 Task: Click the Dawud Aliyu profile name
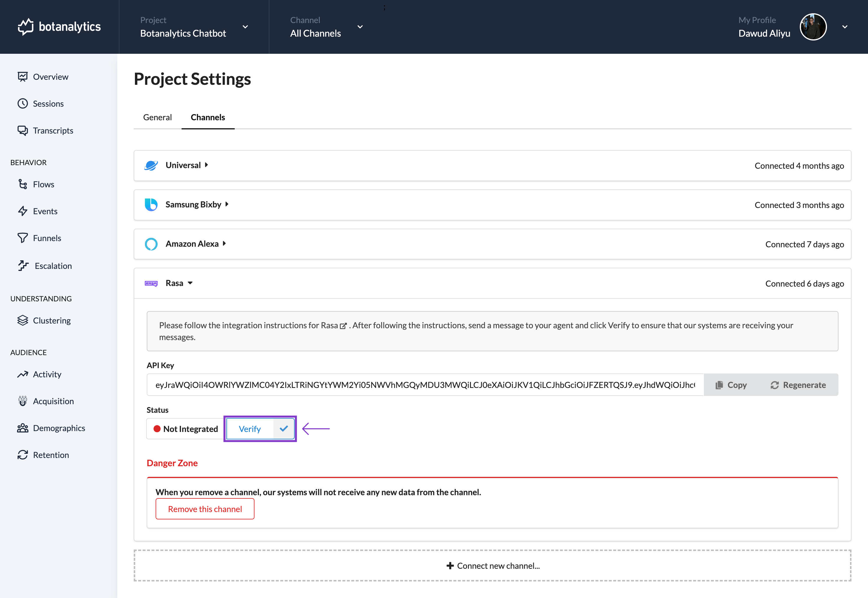pos(764,33)
